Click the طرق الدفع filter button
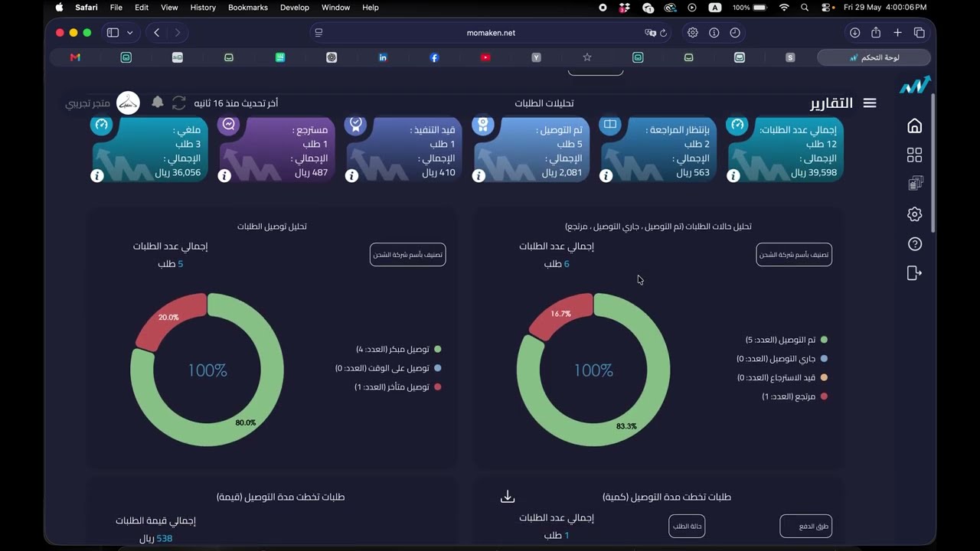 tap(806, 527)
